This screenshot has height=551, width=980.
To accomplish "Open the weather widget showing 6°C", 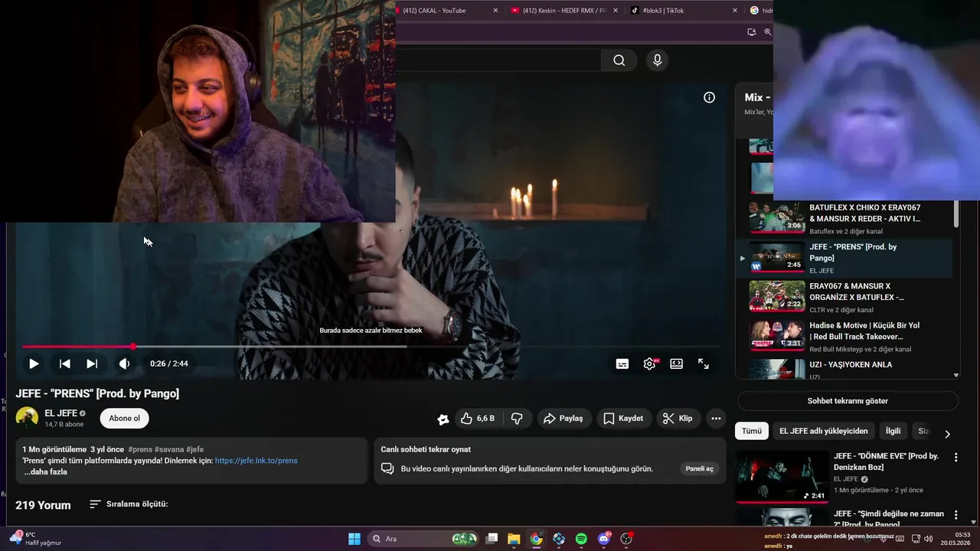I will (37, 539).
